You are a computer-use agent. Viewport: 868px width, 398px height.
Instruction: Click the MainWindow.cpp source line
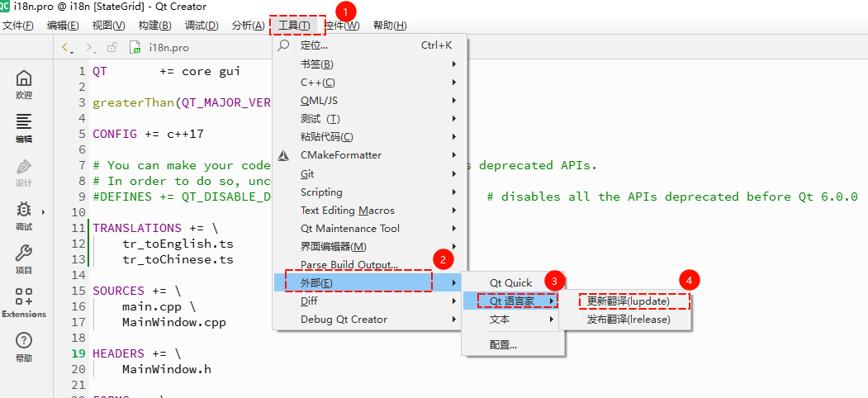coord(173,322)
